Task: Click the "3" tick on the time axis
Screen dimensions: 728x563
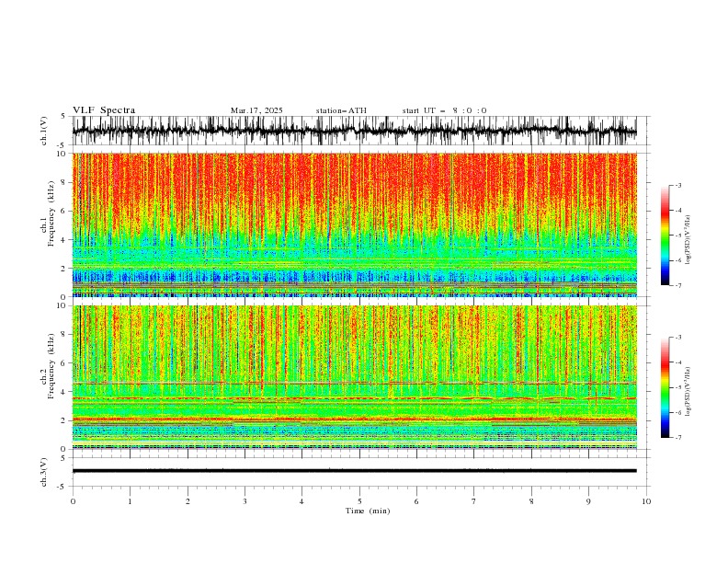Action: (x=245, y=501)
